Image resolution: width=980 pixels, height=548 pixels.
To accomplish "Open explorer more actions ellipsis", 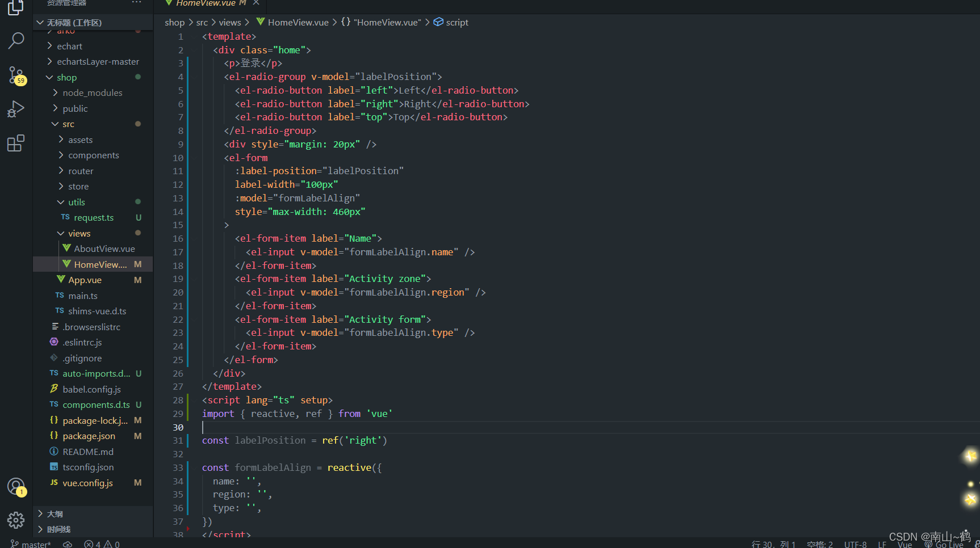I will [136, 3].
